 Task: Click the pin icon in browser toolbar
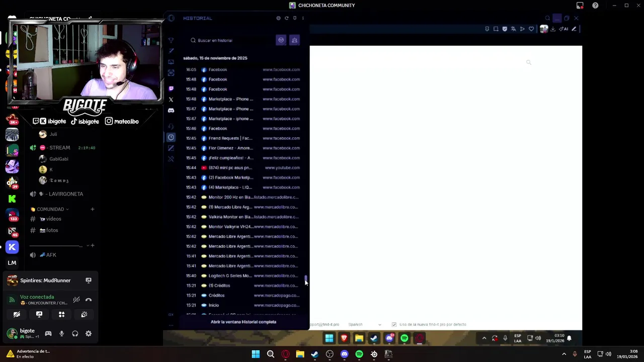(487, 29)
